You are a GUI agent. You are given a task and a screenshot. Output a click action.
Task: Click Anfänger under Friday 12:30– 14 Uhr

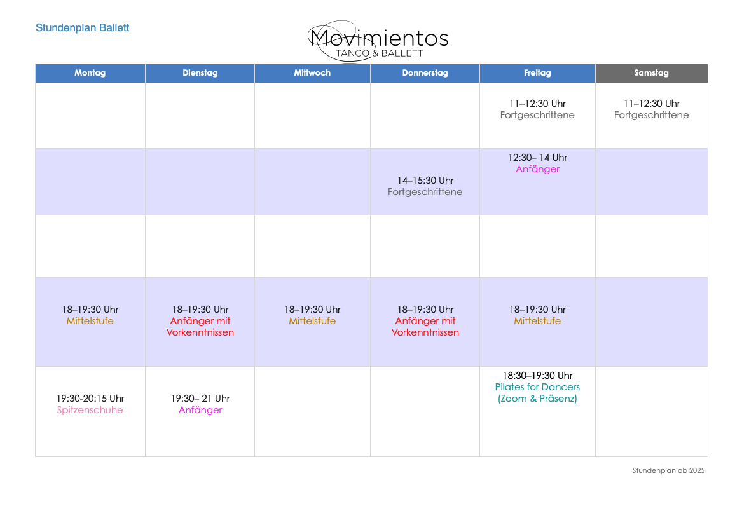pos(537,169)
